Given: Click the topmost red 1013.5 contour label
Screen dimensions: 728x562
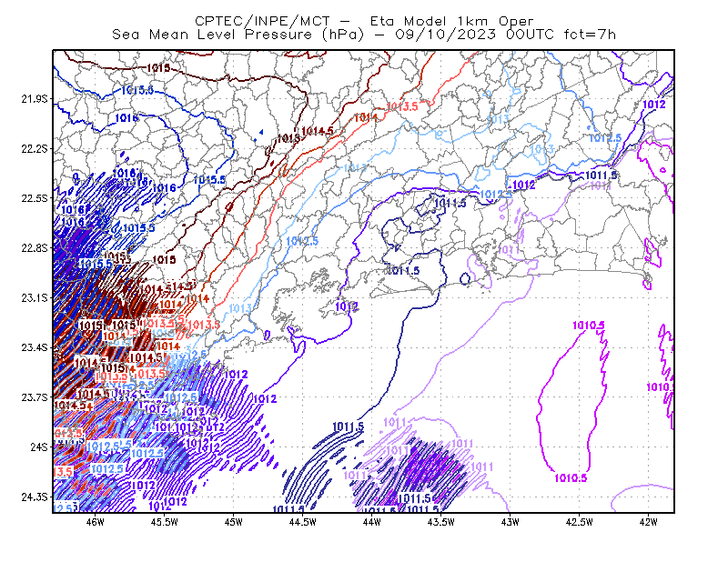Looking at the screenshot, I should [x=402, y=106].
